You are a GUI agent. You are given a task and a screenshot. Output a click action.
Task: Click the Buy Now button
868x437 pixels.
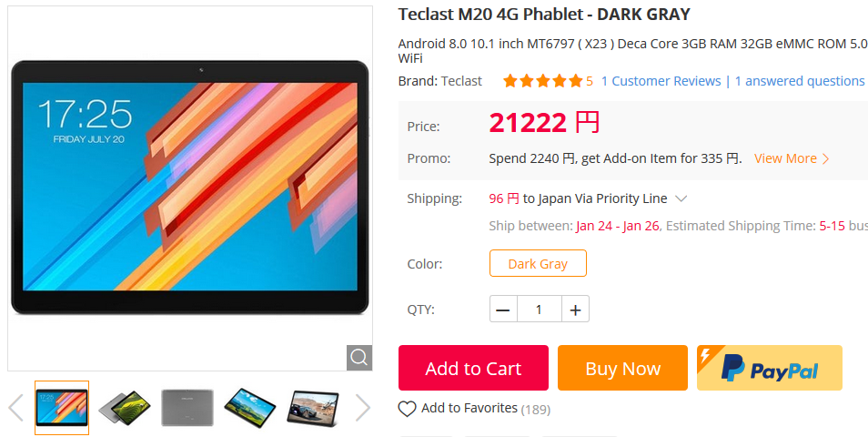[622, 368]
